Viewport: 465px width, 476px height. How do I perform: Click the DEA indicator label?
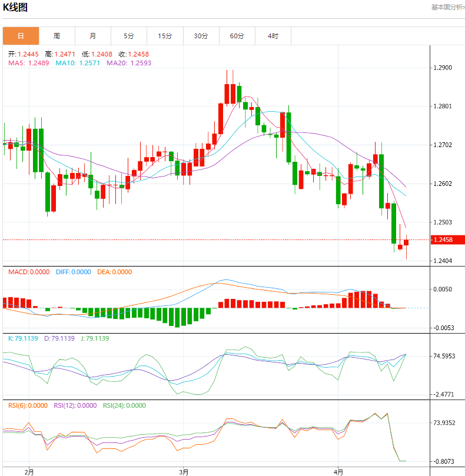(114, 272)
